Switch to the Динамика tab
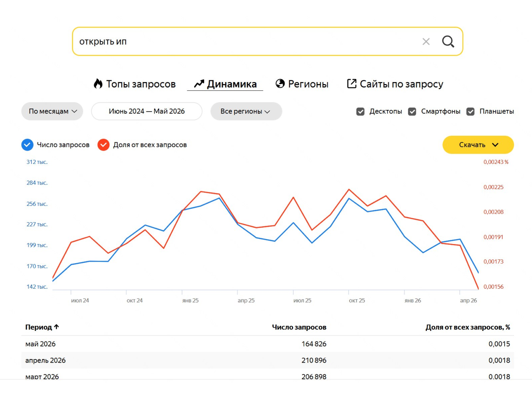532x406 pixels. 225,84
